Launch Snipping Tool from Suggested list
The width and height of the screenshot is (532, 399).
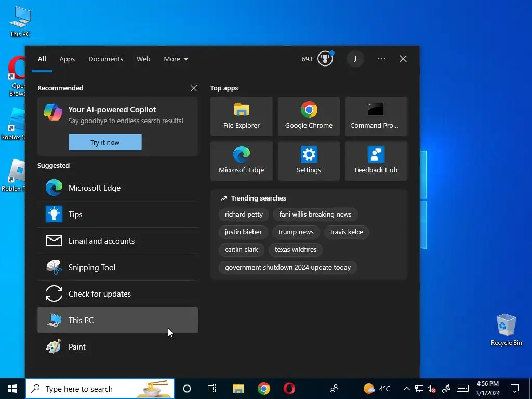117,268
